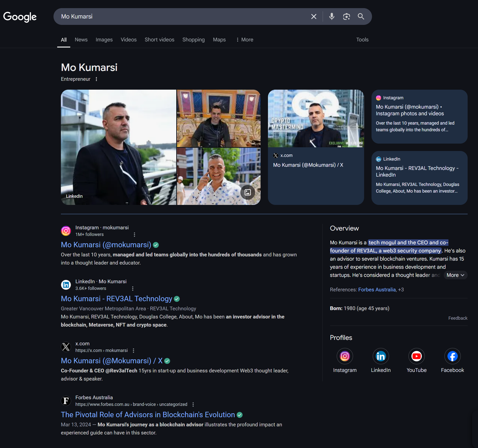Click the more-images icon on photo collage
The height and width of the screenshot is (448, 478).
[248, 192]
